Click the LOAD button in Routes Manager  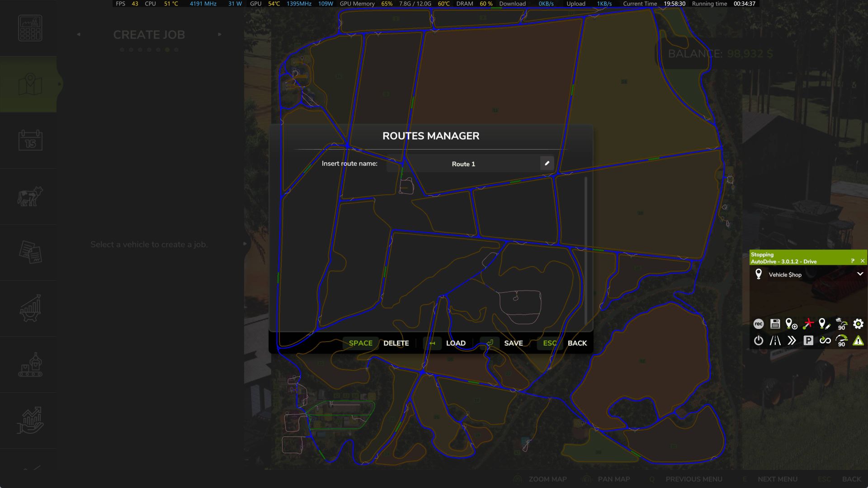(x=456, y=343)
